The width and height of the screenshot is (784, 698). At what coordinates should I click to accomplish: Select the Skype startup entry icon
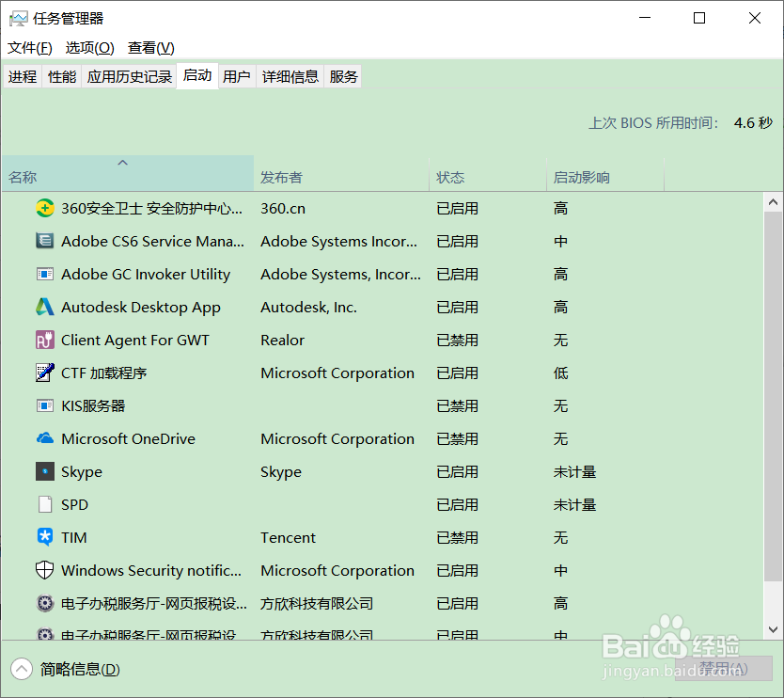click(44, 471)
